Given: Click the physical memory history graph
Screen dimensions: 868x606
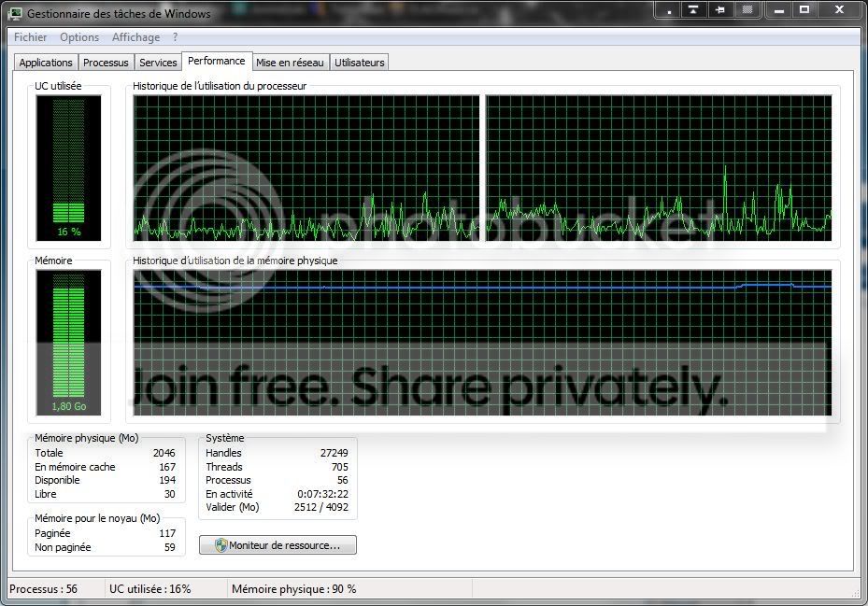Looking at the screenshot, I should click(482, 343).
